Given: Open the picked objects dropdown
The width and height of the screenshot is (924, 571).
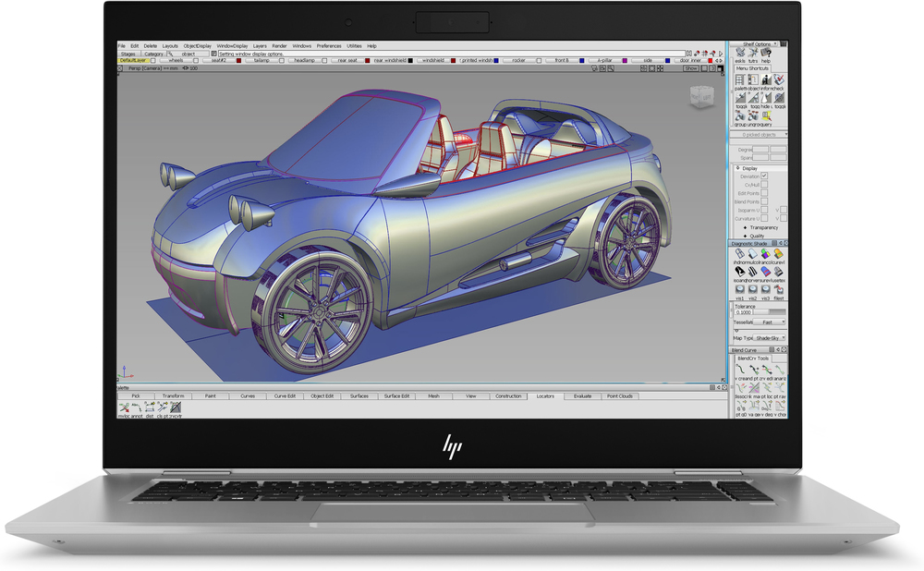Looking at the screenshot, I should (759, 135).
